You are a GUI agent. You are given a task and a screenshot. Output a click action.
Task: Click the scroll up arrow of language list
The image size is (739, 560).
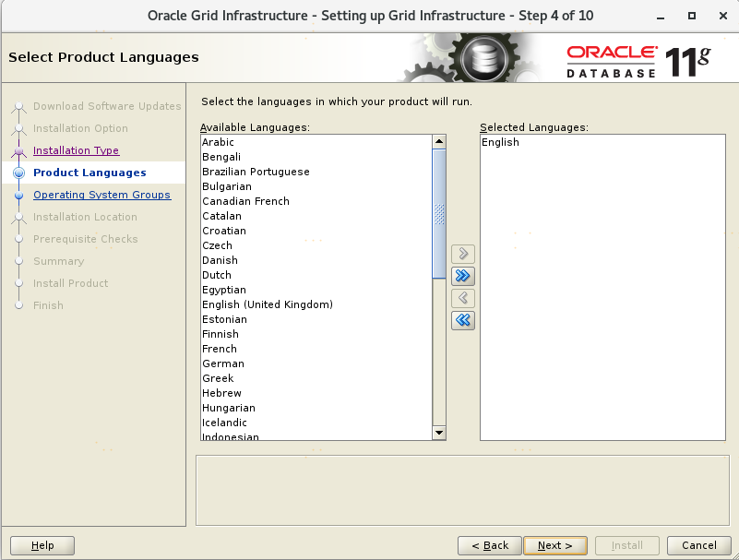coord(439,142)
